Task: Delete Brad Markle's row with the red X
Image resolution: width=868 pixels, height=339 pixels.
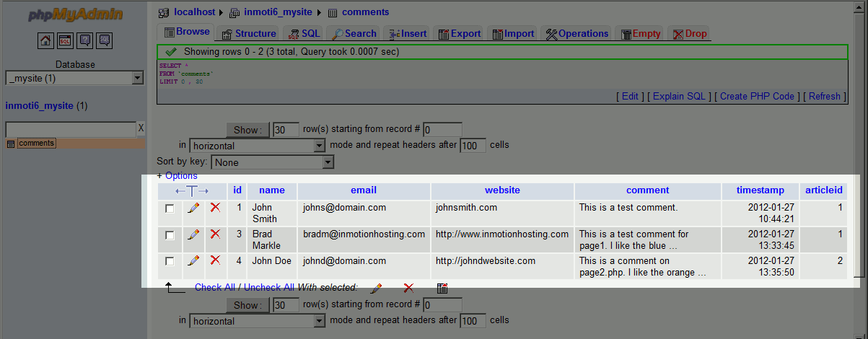Action: (x=215, y=234)
